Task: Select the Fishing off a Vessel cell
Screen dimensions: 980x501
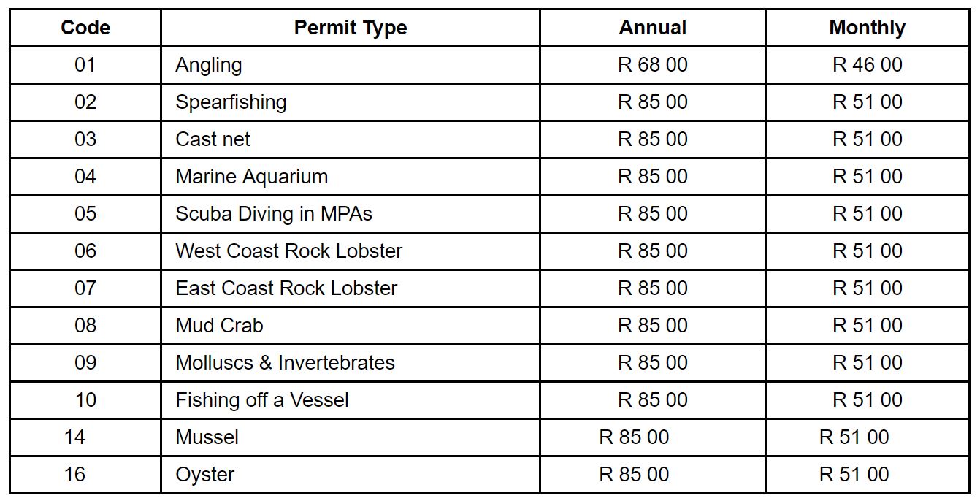Action: [262, 400]
